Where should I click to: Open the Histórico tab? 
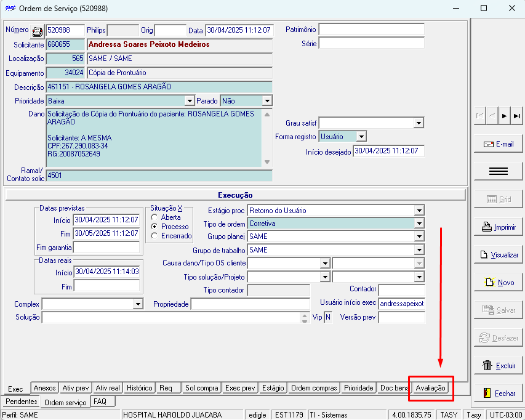click(140, 388)
